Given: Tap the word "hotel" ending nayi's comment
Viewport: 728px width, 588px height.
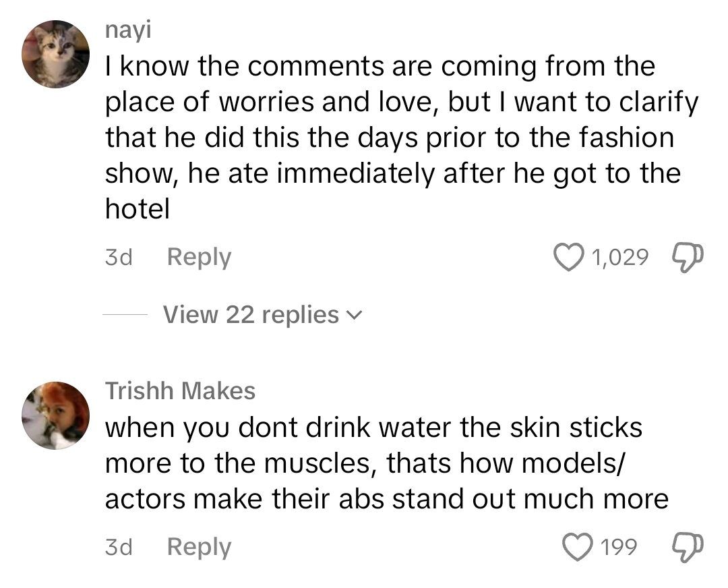Looking at the screenshot, I should coord(138,210).
